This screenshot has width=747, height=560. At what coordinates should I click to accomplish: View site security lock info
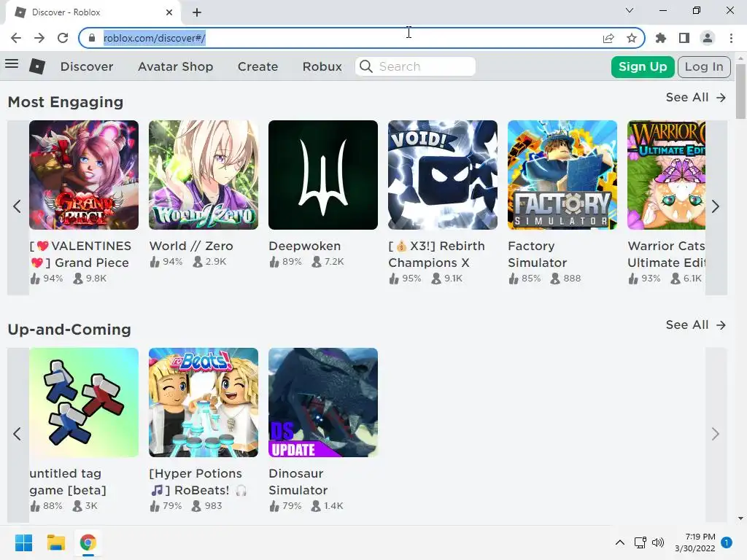[92, 38]
